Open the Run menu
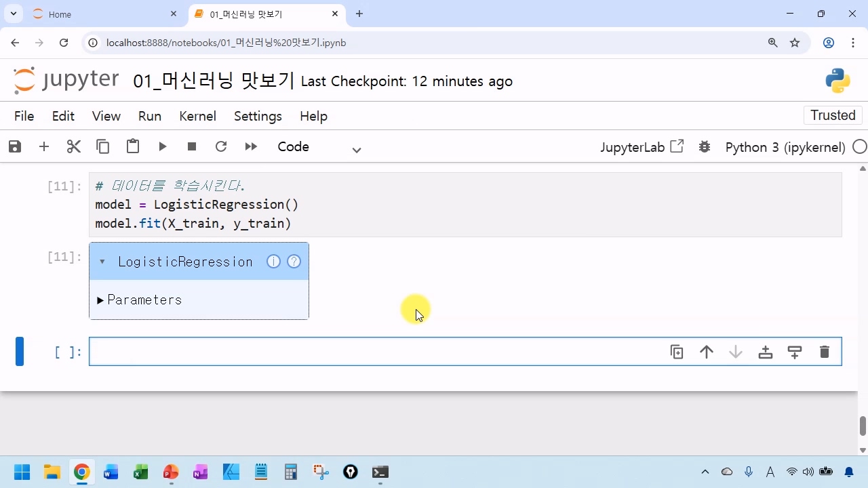The width and height of the screenshot is (868, 488). pyautogui.click(x=150, y=116)
